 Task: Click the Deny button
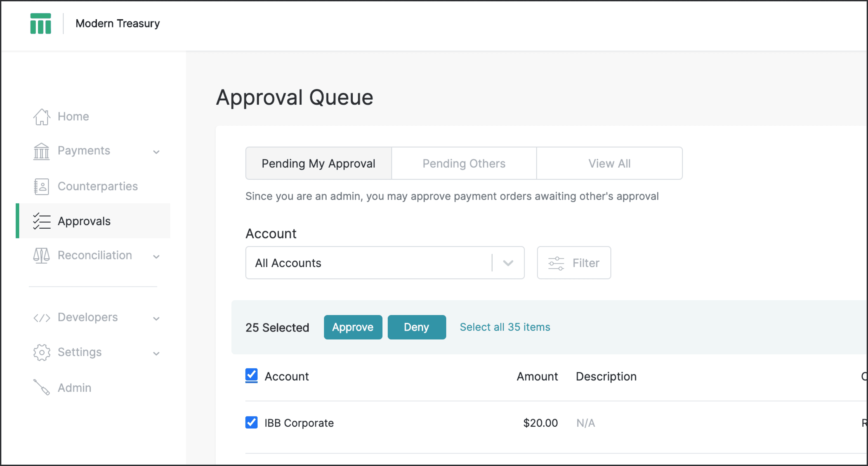tap(416, 327)
